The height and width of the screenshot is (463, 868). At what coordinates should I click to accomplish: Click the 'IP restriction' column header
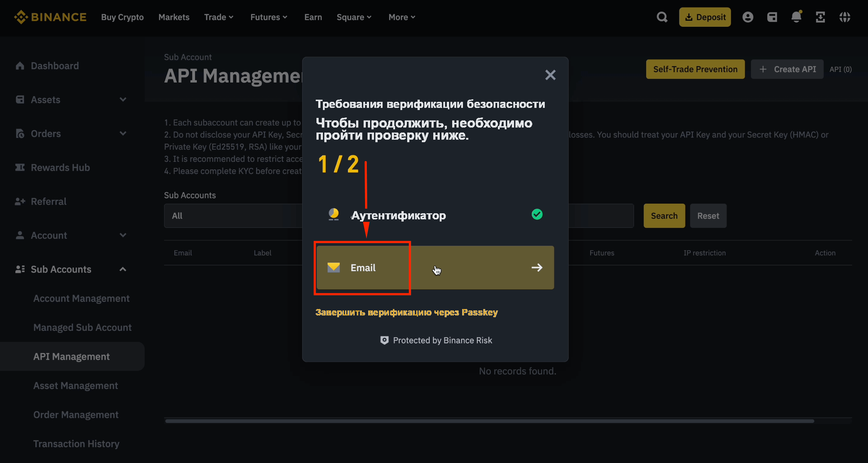pos(705,253)
